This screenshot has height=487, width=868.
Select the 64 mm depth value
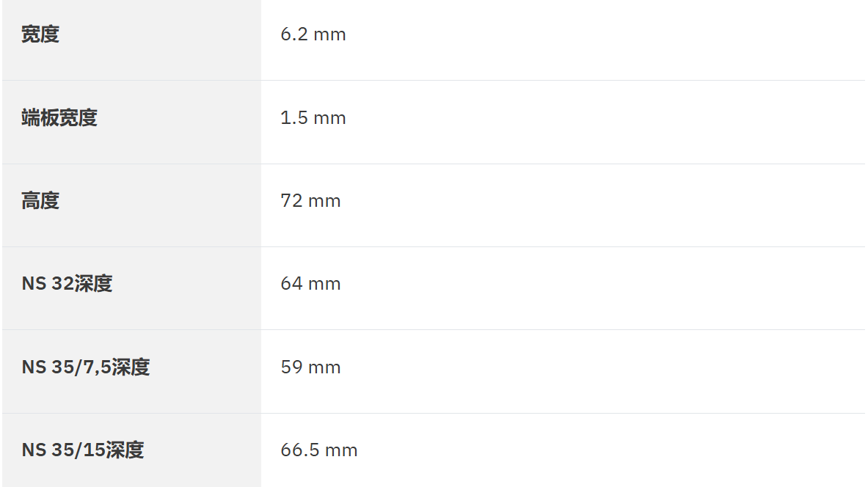tap(310, 284)
